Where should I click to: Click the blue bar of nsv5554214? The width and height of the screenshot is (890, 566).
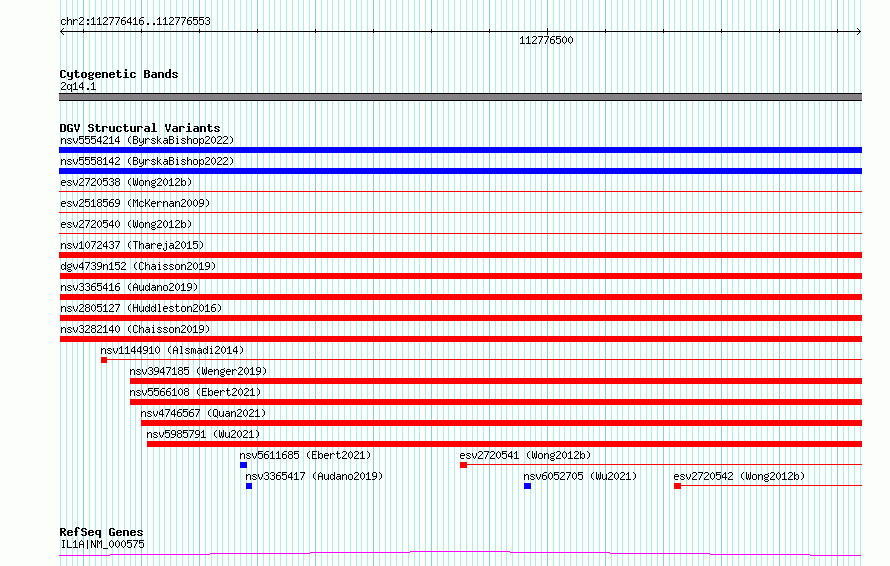click(x=460, y=150)
